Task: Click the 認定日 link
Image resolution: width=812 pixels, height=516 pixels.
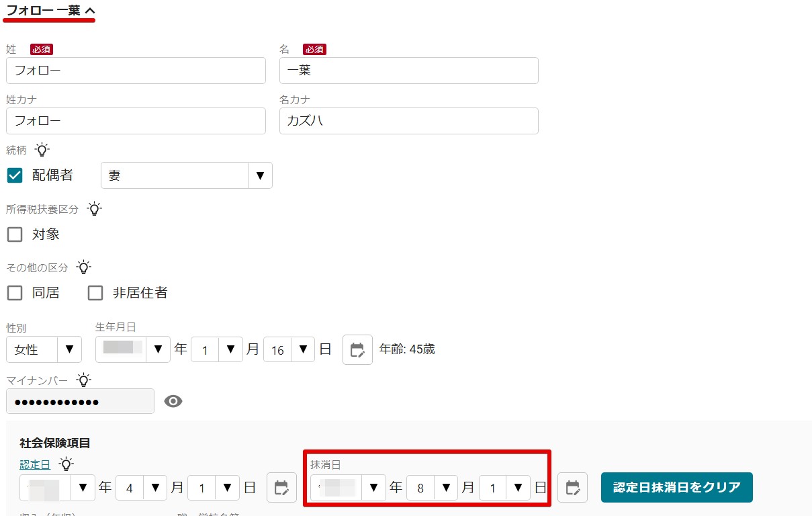Action: pyautogui.click(x=35, y=464)
